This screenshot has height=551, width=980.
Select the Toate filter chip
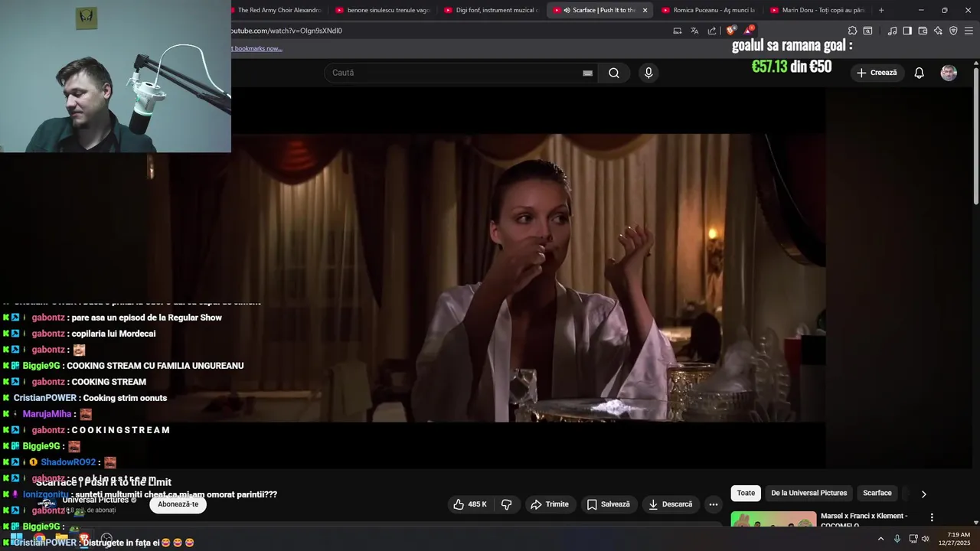pos(746,493)
